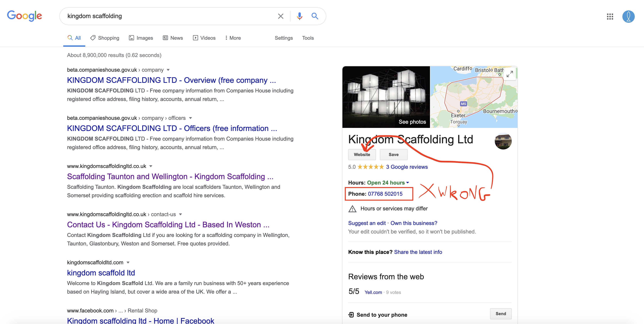
Task: Click the blue magnifier search icon
Action: click(x=315, y=16)
